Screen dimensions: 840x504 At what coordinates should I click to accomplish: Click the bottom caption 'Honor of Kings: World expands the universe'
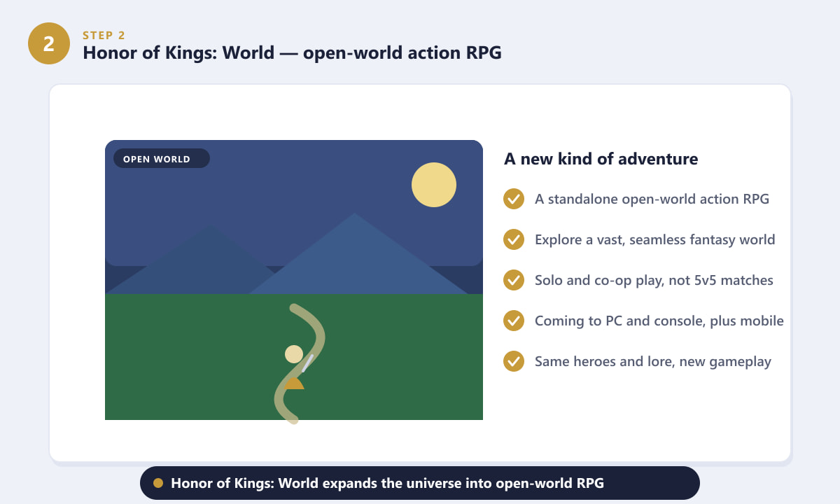pos(420,483)
